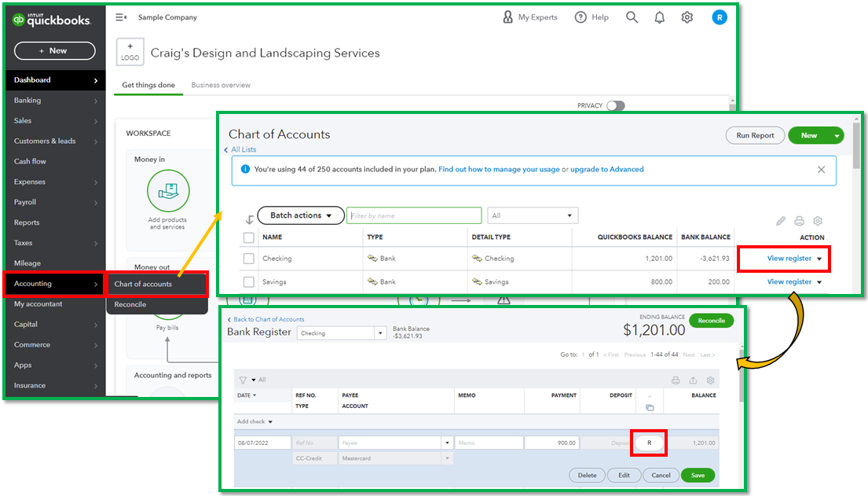Viewport: 868px width, 496px height.
Task: Click the filter funnel icon in Bank Register
Action: (243, 380)
